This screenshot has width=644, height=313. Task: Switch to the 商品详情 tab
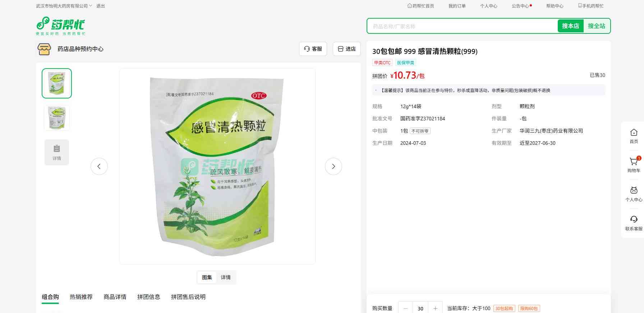[x=115, y=297]
